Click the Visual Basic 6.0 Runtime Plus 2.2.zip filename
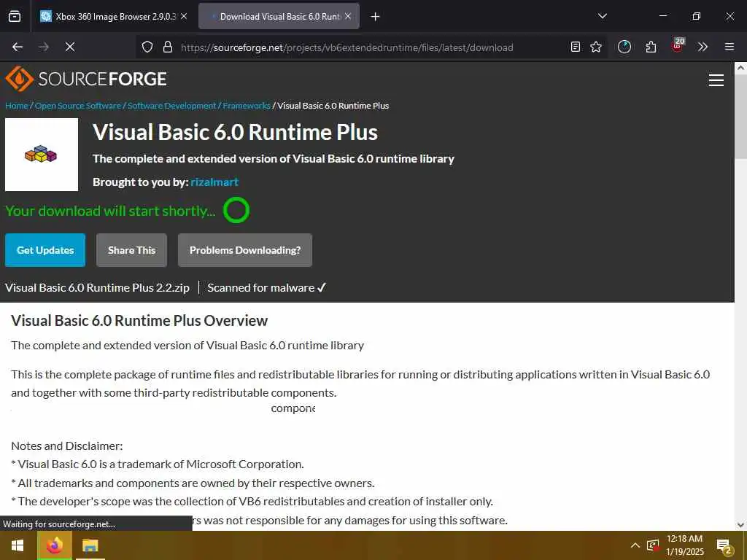The width and height of the screenshot is (747, 560). (x=97, y=287)
